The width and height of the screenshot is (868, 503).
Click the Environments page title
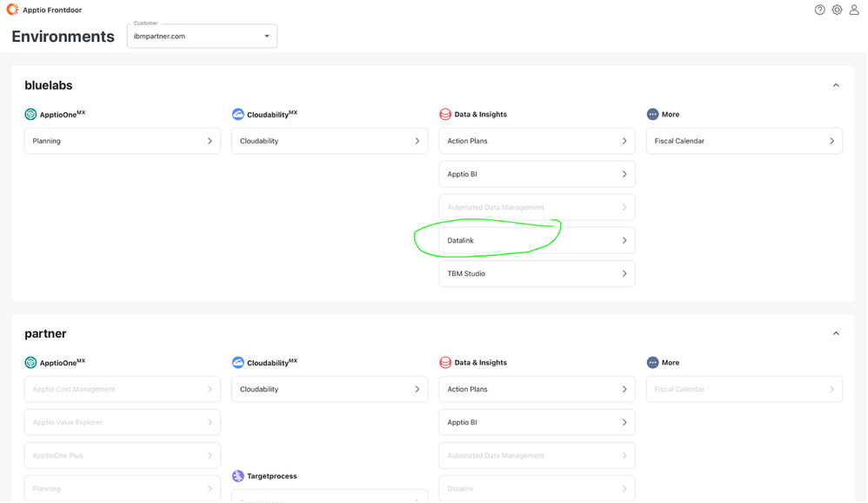(x=63, y=36)
